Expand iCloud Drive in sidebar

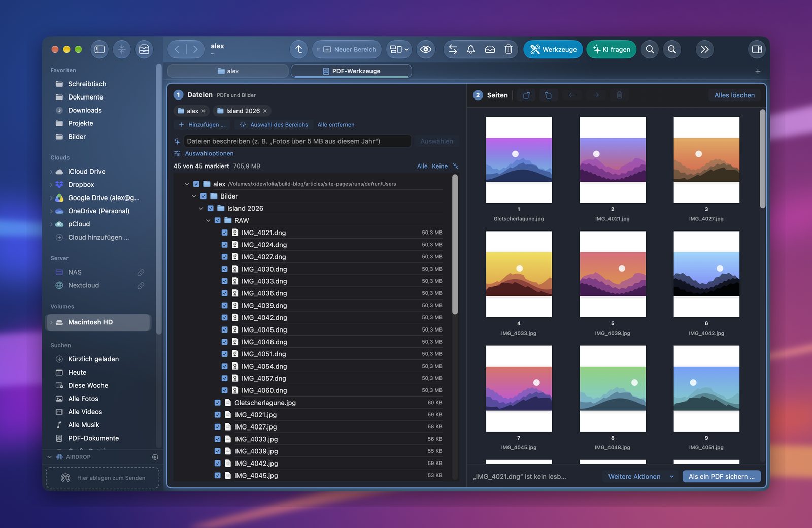point(51,172)
